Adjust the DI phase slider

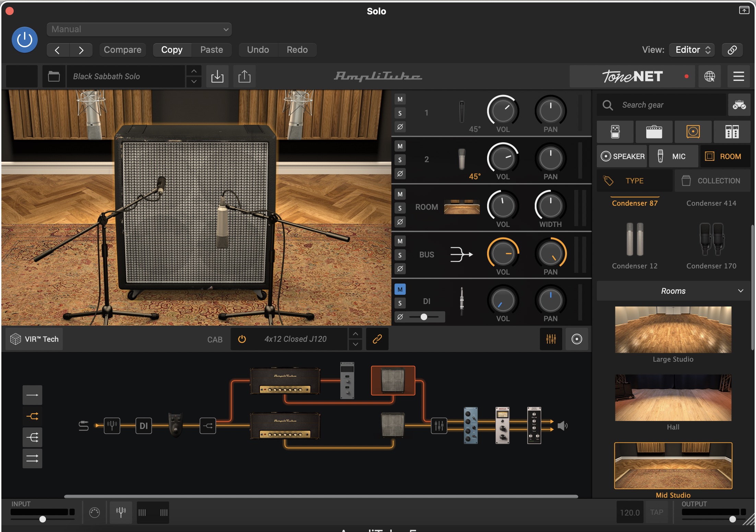pos(424,317)
